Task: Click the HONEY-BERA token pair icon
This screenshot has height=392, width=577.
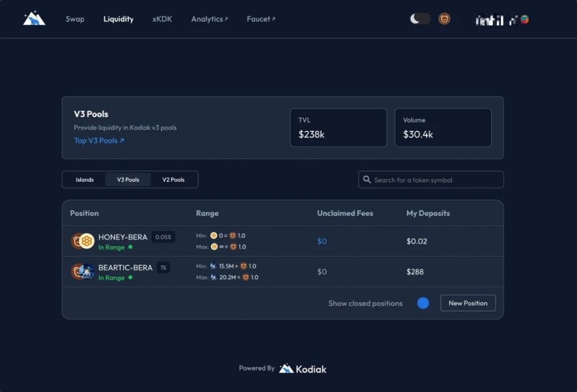Action: [83, 241]
